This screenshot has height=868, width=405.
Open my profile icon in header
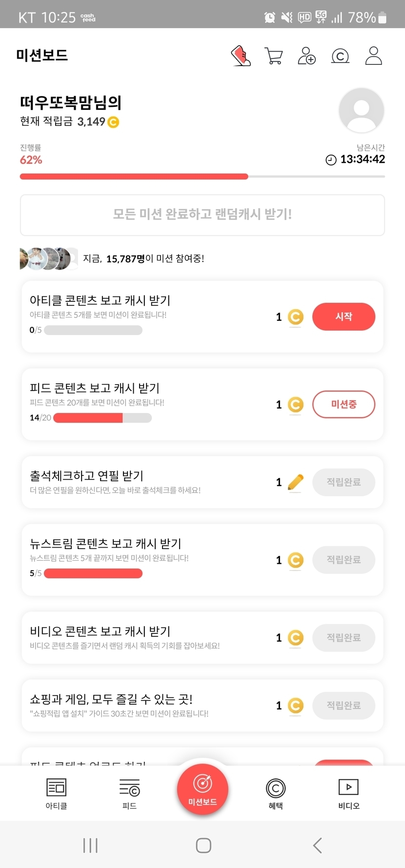(374, 56)
